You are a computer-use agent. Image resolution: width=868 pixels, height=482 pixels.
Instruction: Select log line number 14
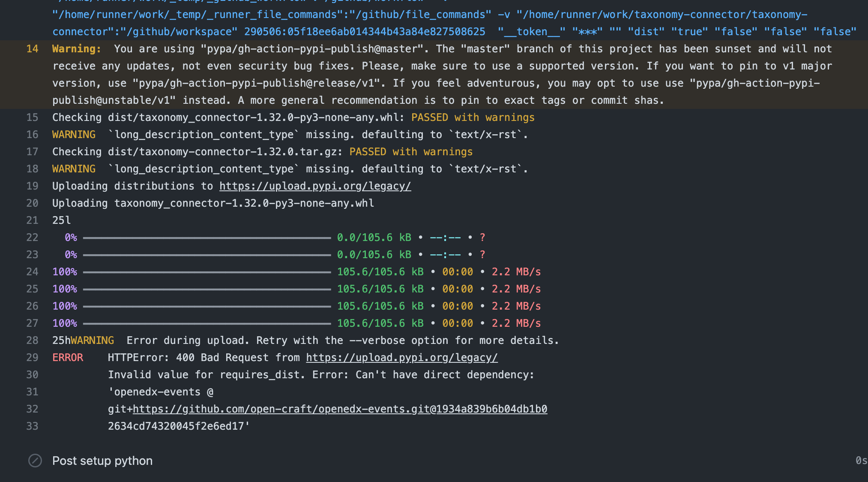[x=32, y=49]
